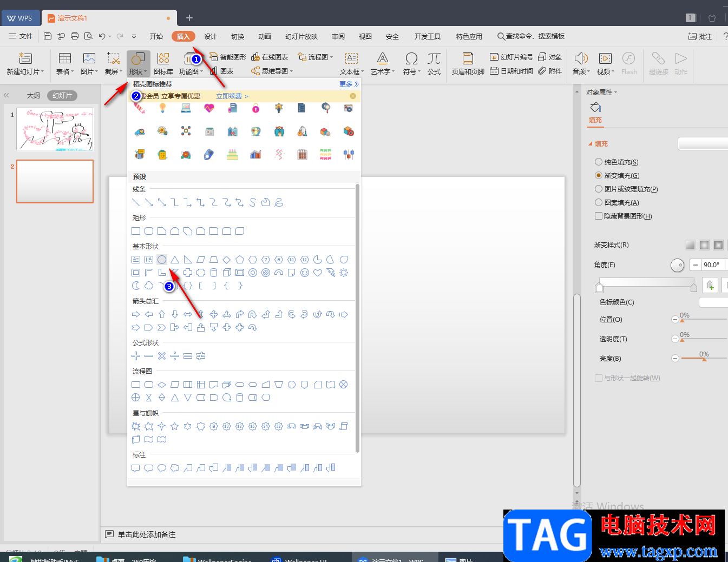Toggle the Outline (大纲) view

tap(34, 95)
